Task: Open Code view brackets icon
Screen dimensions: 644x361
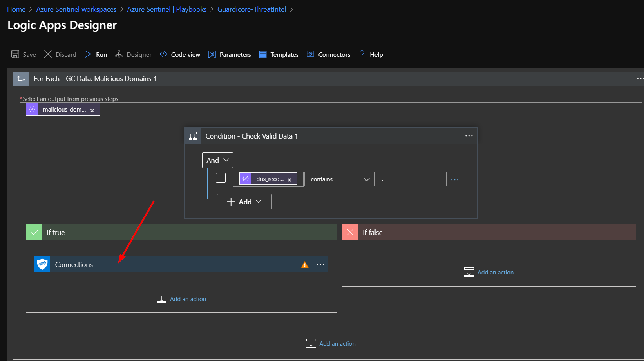Action: tap(163, 54)
